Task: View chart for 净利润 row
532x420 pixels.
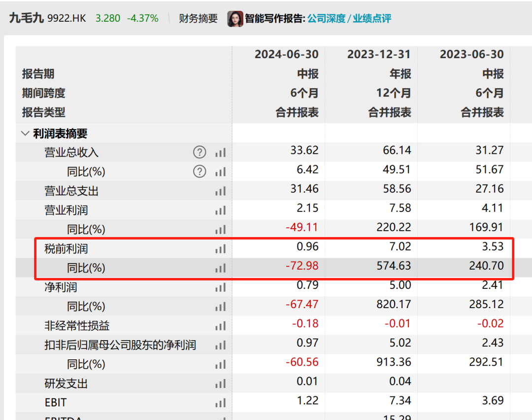Action: 220,287
